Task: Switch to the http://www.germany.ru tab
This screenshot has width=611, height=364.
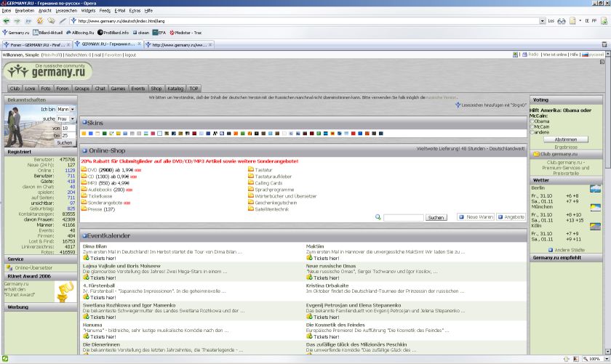Action: (x=180, y=45)
